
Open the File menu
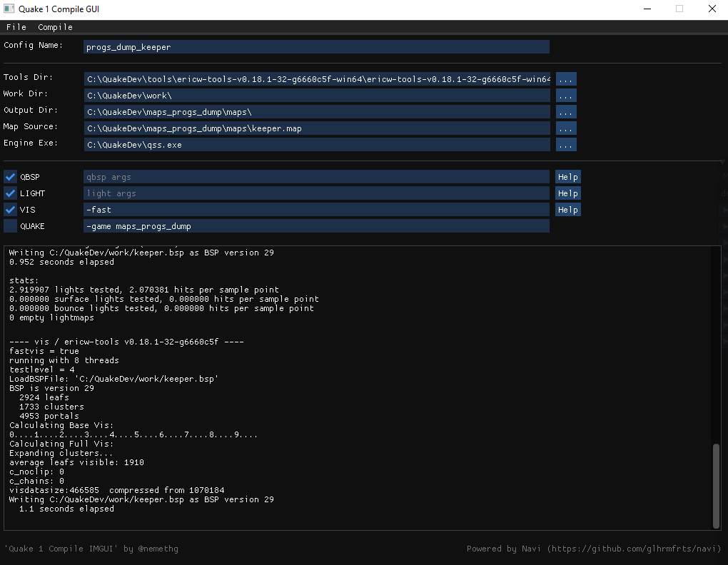coord(16,26)
